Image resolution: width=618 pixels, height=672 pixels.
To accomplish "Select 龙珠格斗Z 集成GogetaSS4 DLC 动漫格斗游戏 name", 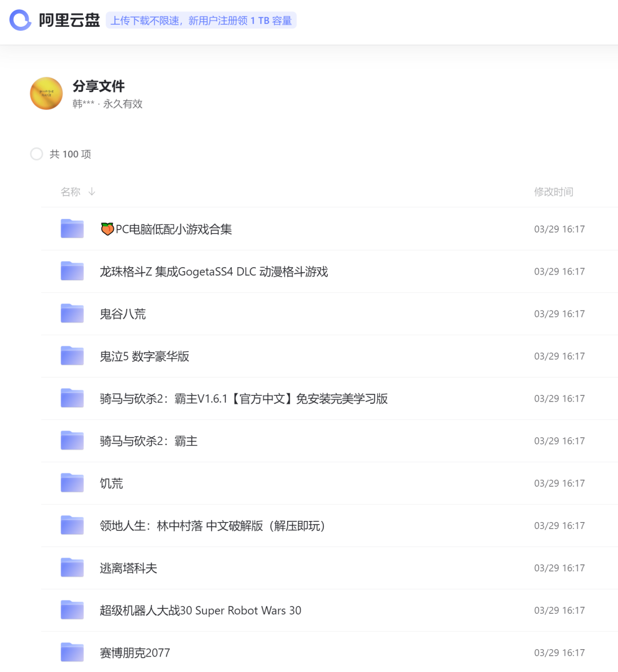I will click(214, 272).
